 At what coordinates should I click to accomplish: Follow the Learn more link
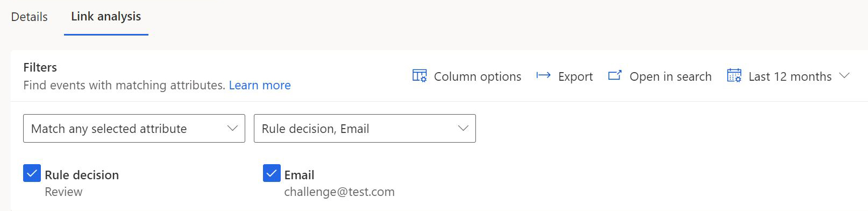(x=260, y=85)
